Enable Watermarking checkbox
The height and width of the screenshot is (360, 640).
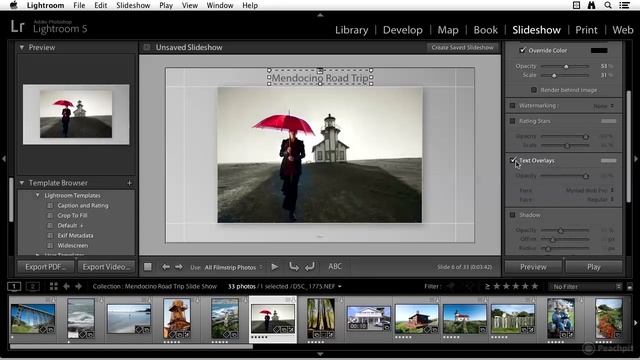coord(512,106)
